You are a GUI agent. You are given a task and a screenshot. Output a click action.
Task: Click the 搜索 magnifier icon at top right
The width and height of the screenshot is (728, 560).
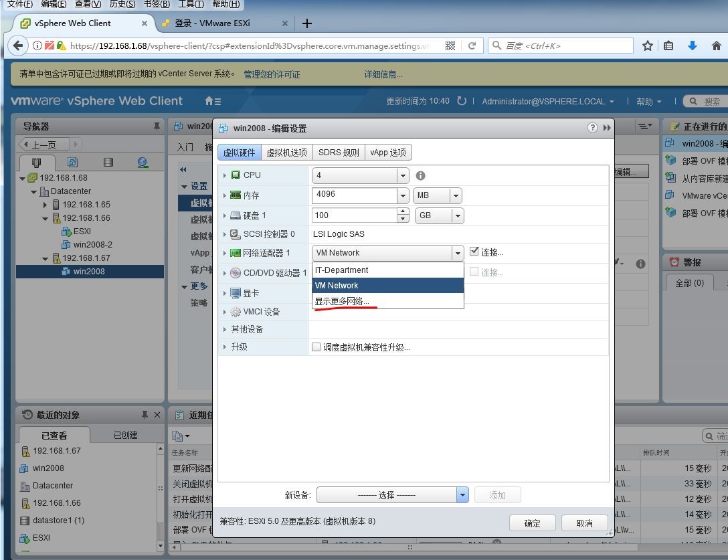694,101
